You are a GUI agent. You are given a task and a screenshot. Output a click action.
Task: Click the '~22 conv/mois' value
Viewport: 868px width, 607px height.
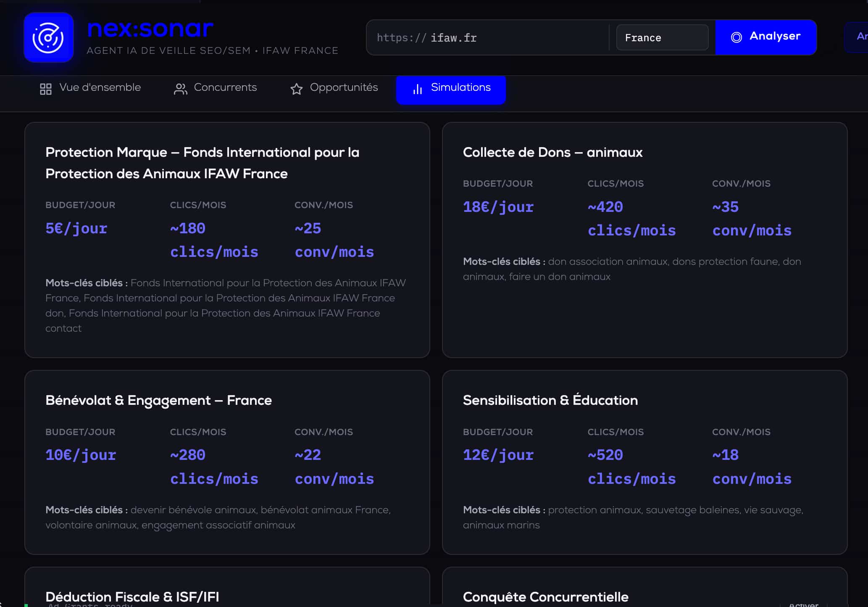pyautogui.click(x=334, y=467)
